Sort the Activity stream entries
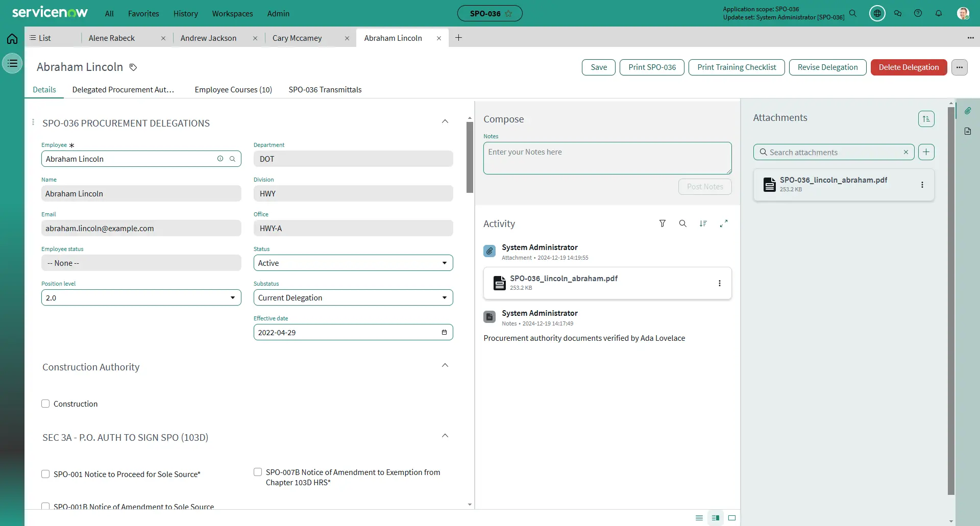 click(703, 223)
